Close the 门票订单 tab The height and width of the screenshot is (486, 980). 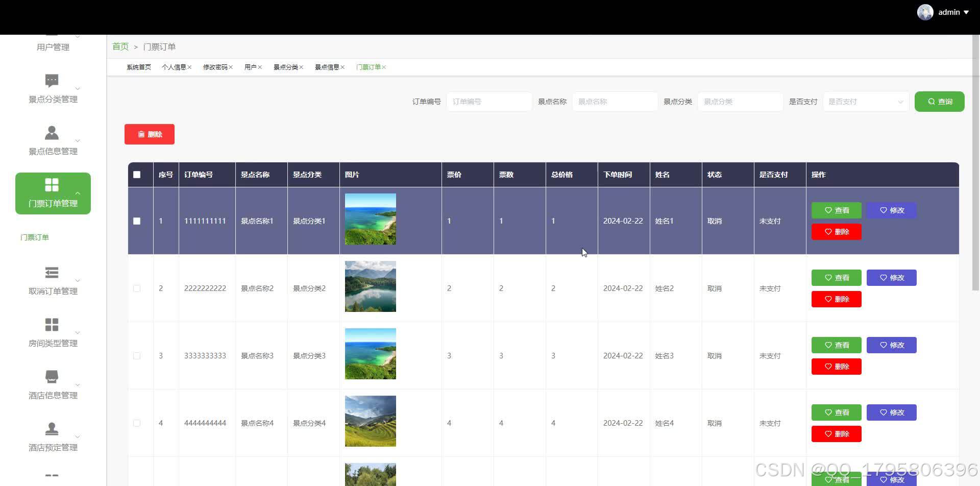(x=384, y=67)
